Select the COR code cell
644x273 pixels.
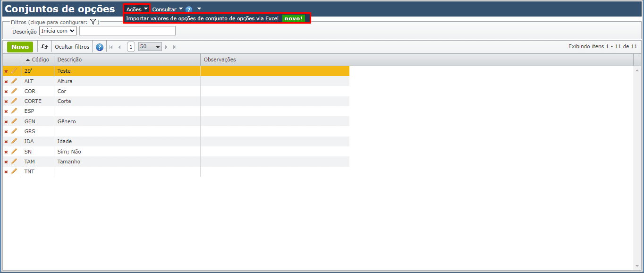pos(37,91)
